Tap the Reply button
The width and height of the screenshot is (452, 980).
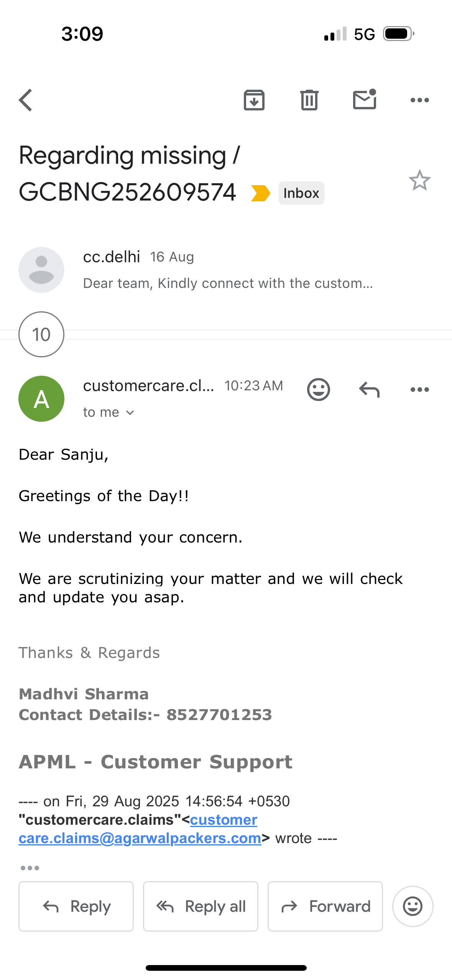coord(76,906)
